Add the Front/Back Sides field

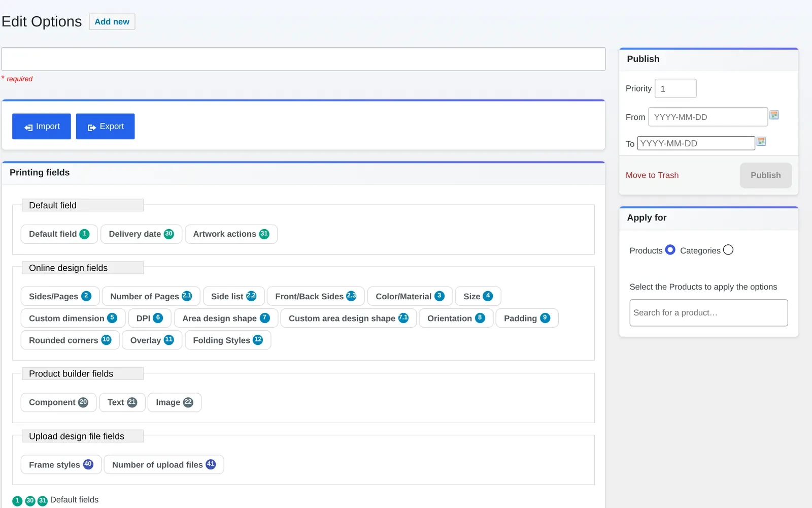pyautogui.click(x=316, y=297)
